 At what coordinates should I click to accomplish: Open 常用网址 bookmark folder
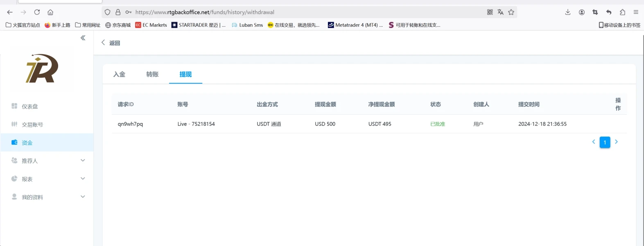pyautogui.click(x=88, y=25)
